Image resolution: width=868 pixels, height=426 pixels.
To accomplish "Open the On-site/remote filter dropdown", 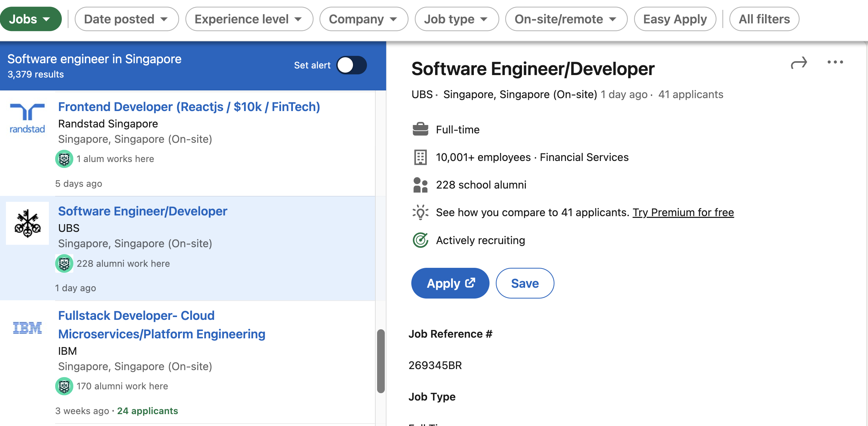I will tap(566, 19).
